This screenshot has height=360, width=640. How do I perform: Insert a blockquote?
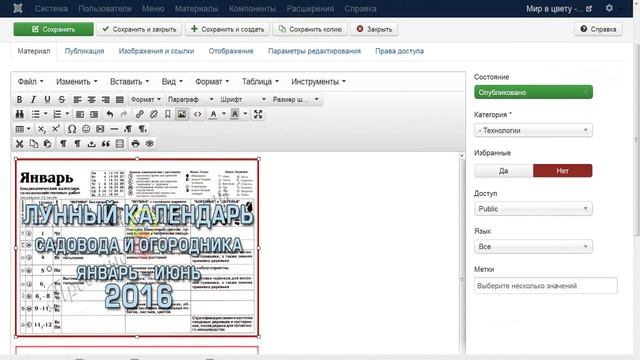(x=106, y=144)
